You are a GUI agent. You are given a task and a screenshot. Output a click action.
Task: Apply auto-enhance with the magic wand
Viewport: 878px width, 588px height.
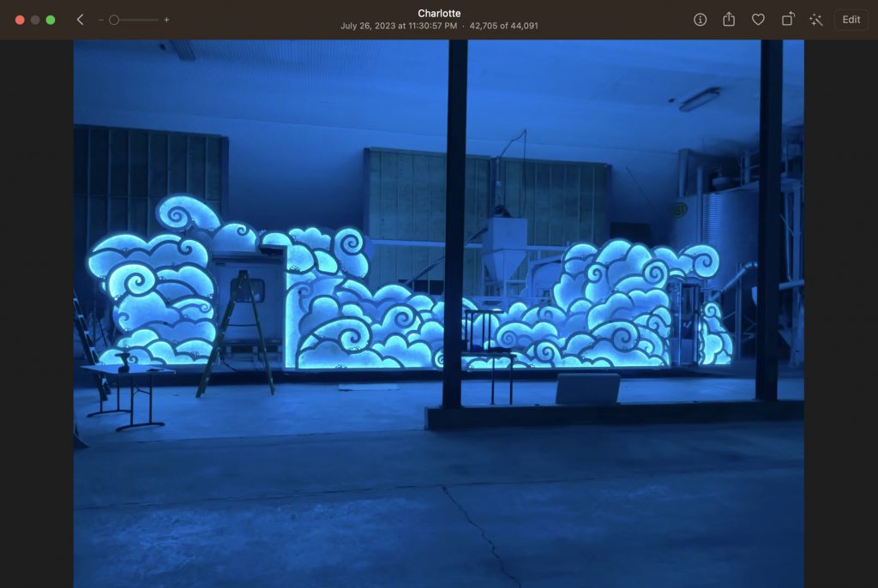click(x=815, y=20)
